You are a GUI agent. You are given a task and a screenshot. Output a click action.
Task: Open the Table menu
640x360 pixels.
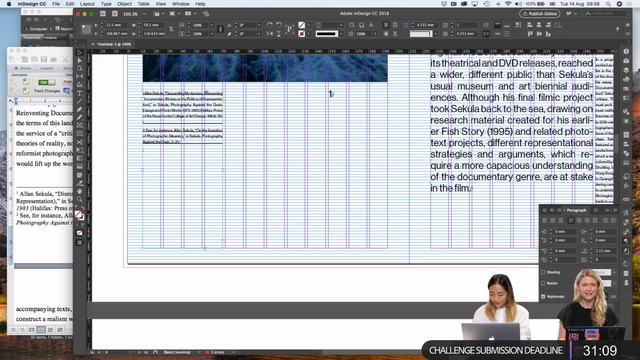pos(143,4)
